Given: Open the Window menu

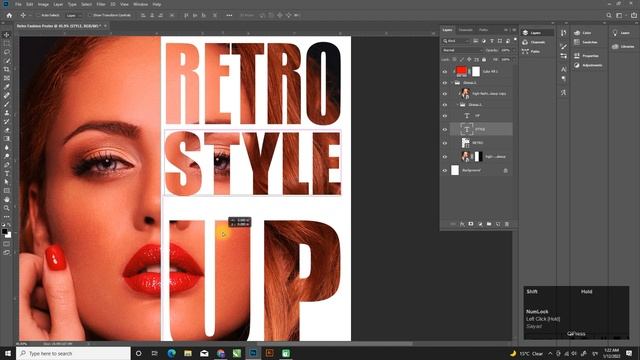Looking at the screenshot, I should pos(140,4).
